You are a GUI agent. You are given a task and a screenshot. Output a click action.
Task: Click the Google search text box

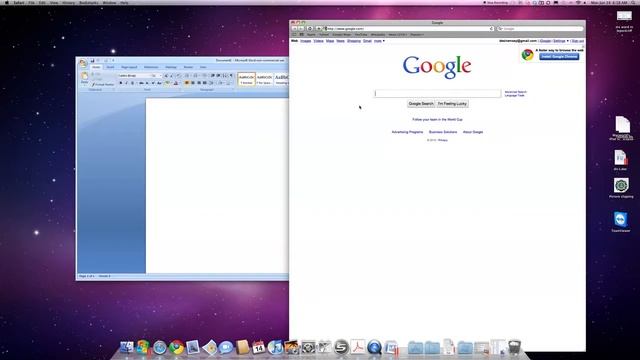(438, 93)
